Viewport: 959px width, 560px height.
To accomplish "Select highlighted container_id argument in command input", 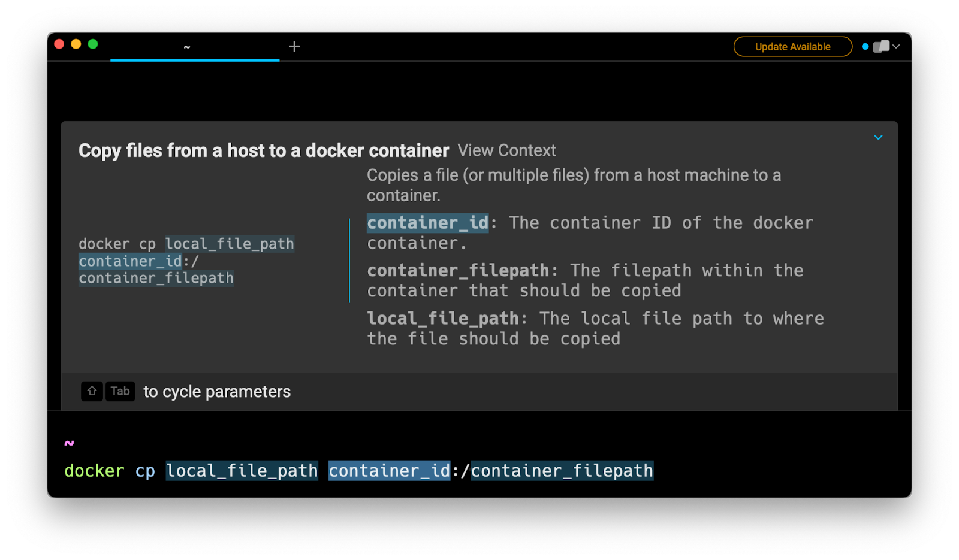I will (x=389, y=471).
